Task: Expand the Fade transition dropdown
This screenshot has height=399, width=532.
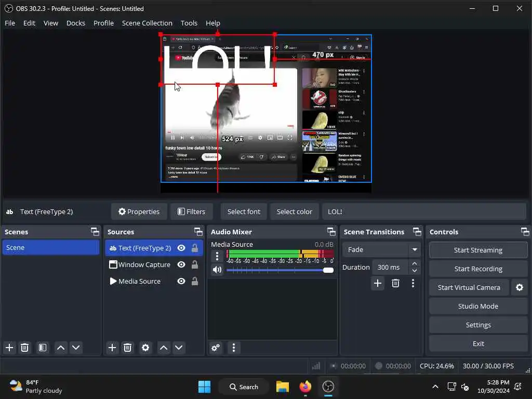Action: pos(415,250)
